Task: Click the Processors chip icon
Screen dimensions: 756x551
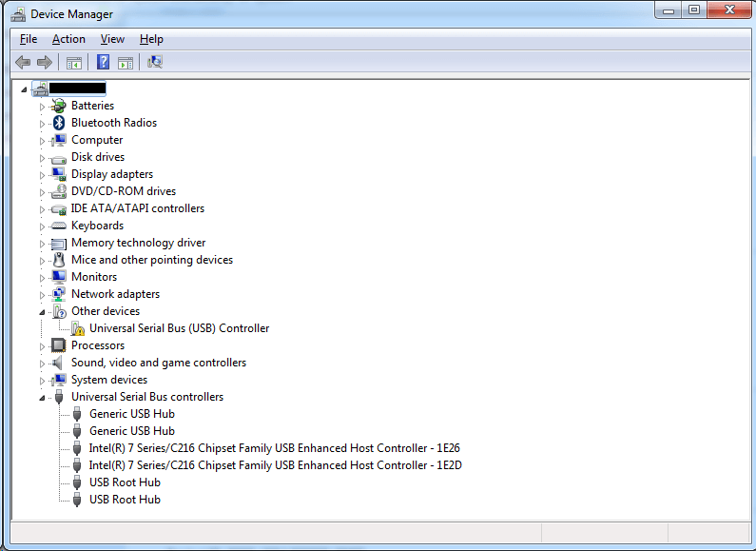Action: click(58, 345)
